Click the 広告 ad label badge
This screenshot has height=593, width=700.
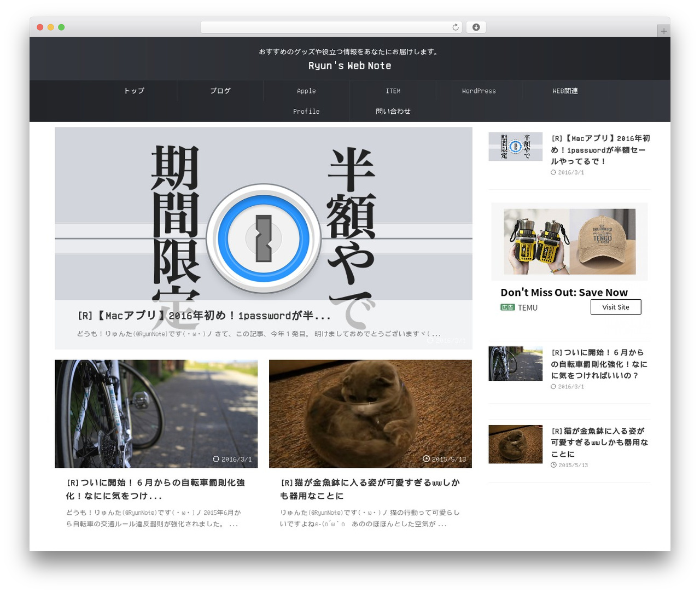pyautogui.click(x=507, y=307)
